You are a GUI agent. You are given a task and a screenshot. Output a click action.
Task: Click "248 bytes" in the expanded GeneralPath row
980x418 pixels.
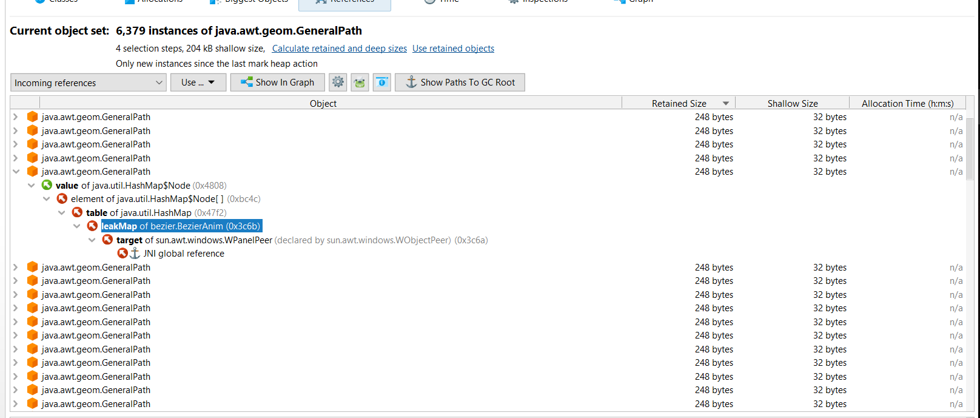[714, 171]
